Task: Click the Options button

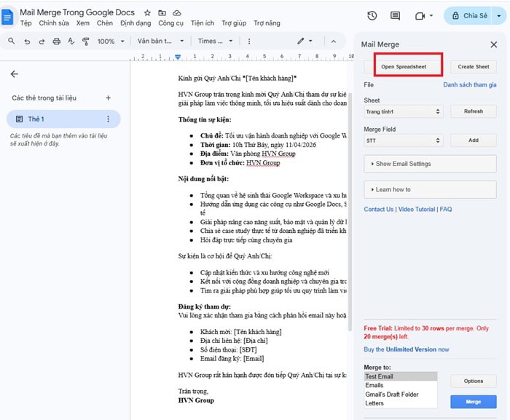Action: (x=474, y=381)
